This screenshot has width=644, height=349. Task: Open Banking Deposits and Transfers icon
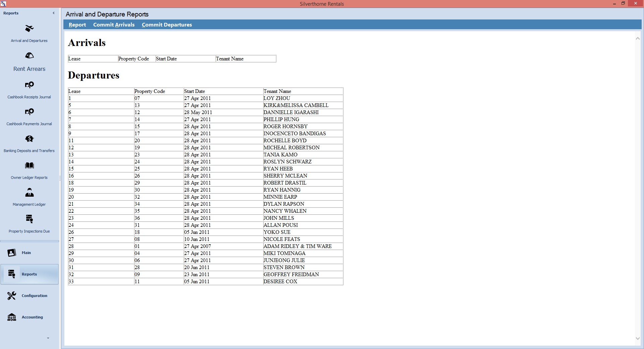[29, 139]
